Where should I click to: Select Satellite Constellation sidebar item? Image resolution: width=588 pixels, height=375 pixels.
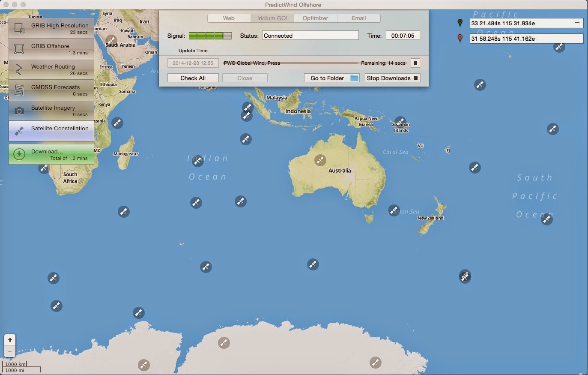51,131
